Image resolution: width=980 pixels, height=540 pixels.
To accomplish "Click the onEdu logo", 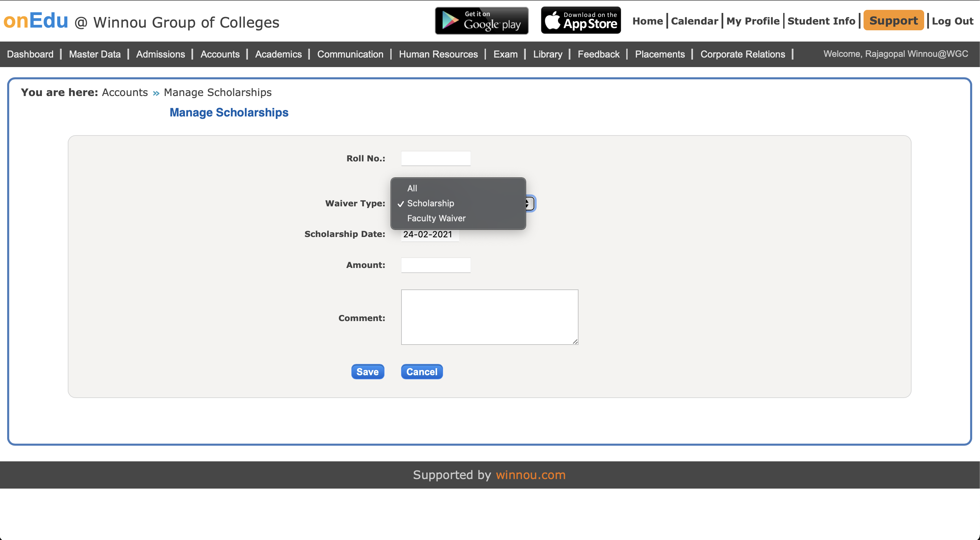I will pyautogui.click(x=36, y=20).
